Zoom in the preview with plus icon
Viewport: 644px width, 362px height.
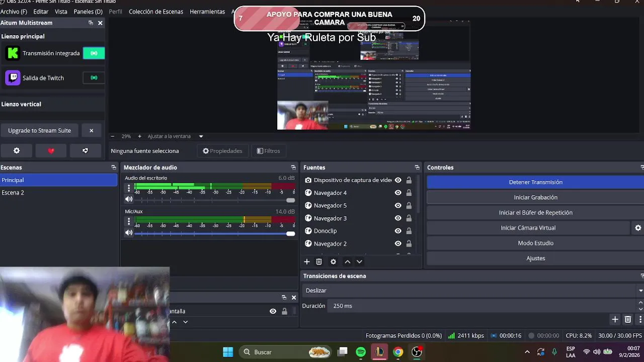click(139, 136)
